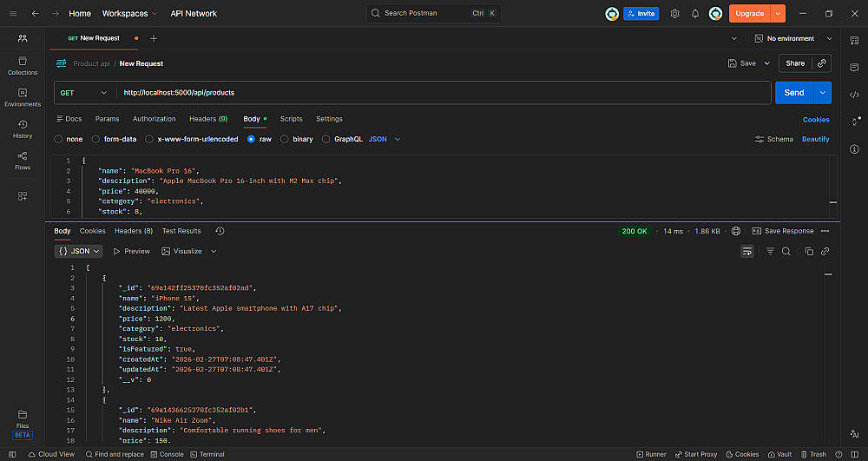The image size is (868, 461).
Task: Open response history clock icon
Action: (220, 231)
